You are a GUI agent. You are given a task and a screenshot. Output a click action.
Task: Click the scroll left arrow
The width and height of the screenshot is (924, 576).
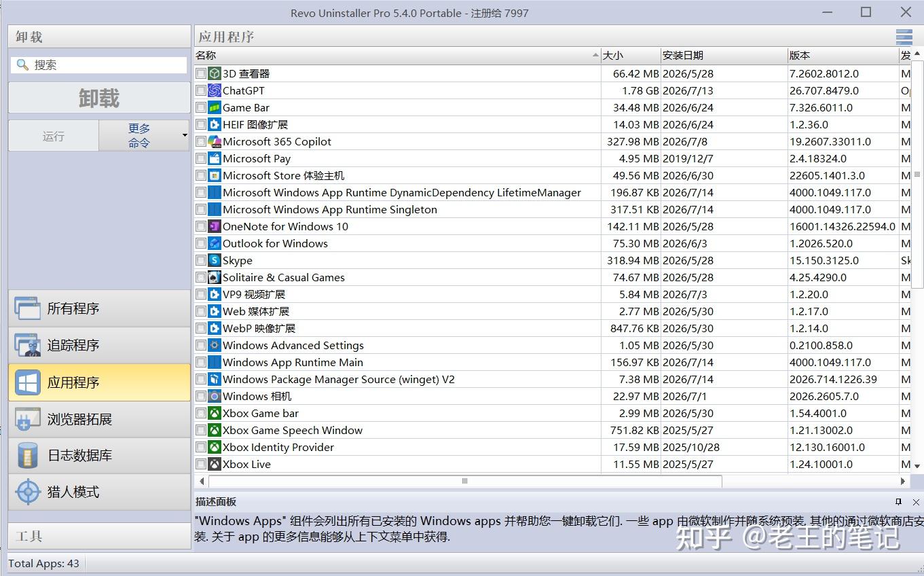point(202,481)
